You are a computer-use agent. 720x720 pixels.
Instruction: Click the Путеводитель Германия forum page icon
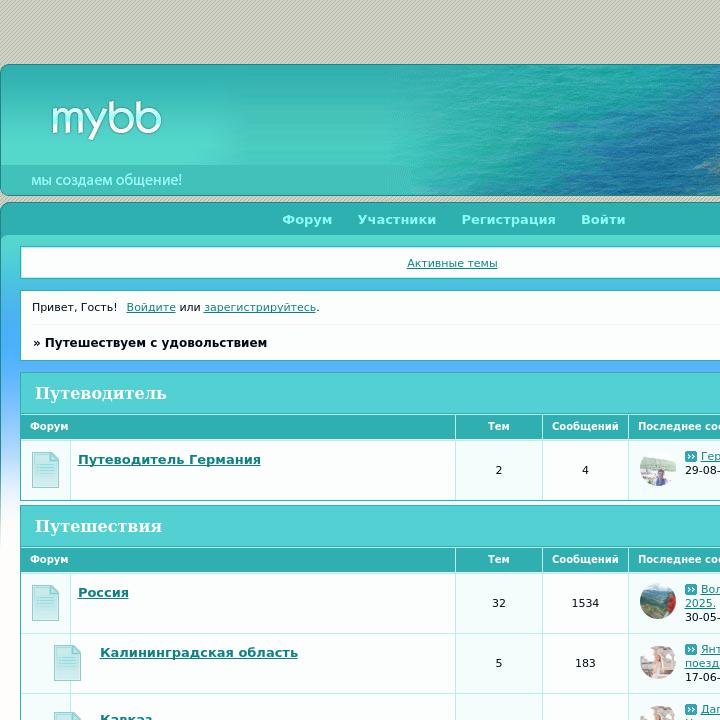pyautogui.click(x=45, y=470)
